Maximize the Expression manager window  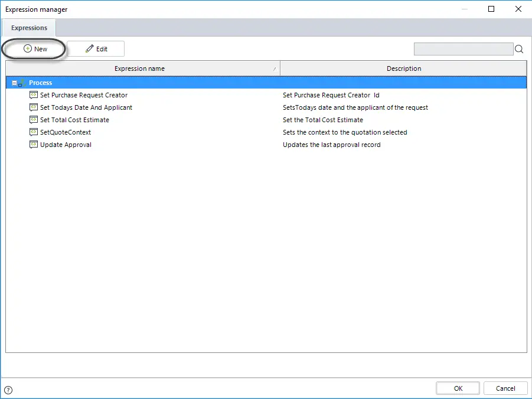click(491, 9)
